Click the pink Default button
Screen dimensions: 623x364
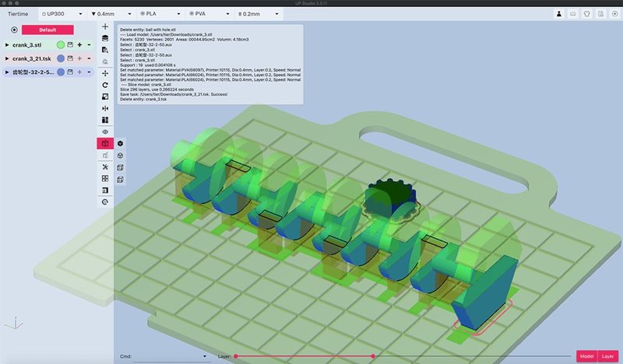[x=48, y=30]
